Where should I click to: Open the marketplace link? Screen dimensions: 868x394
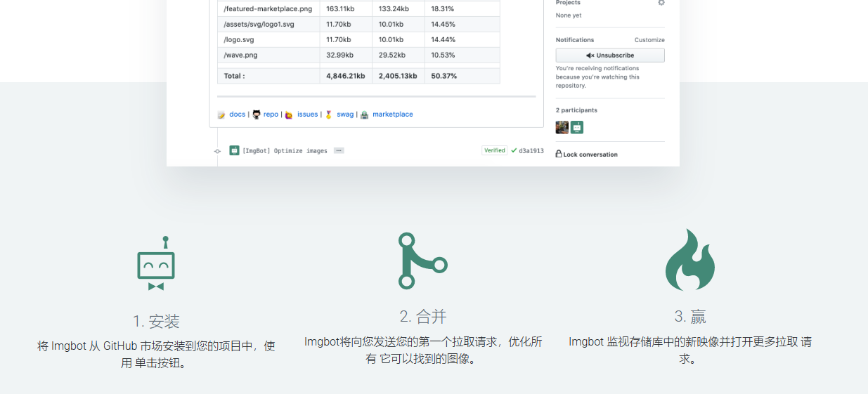393,114
